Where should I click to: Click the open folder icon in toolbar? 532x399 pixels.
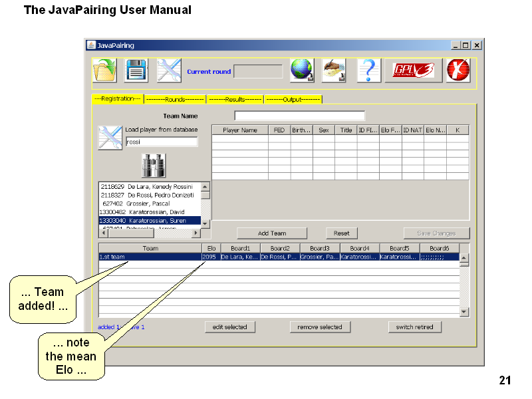point(105,70)
